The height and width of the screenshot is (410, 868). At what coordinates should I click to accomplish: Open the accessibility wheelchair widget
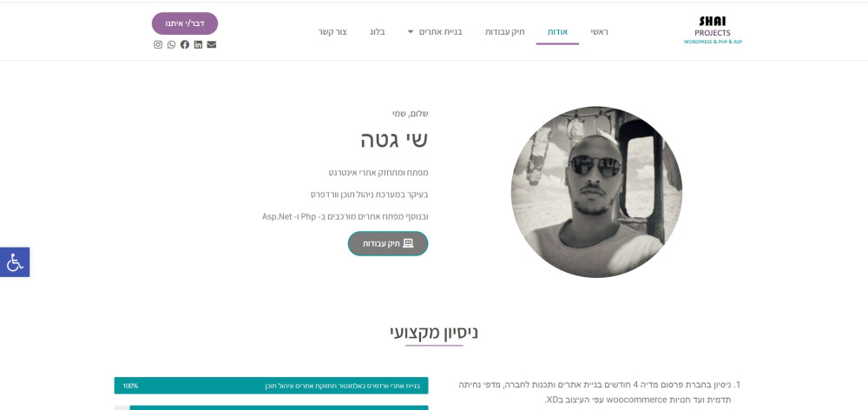coord(15,262)
